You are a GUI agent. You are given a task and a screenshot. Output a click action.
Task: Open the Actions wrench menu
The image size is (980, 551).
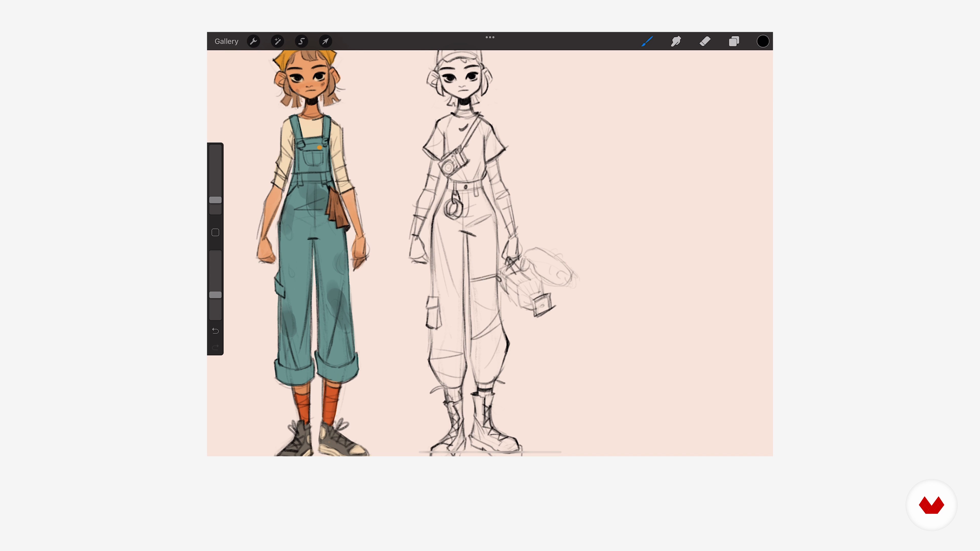[x=253, y=41]
